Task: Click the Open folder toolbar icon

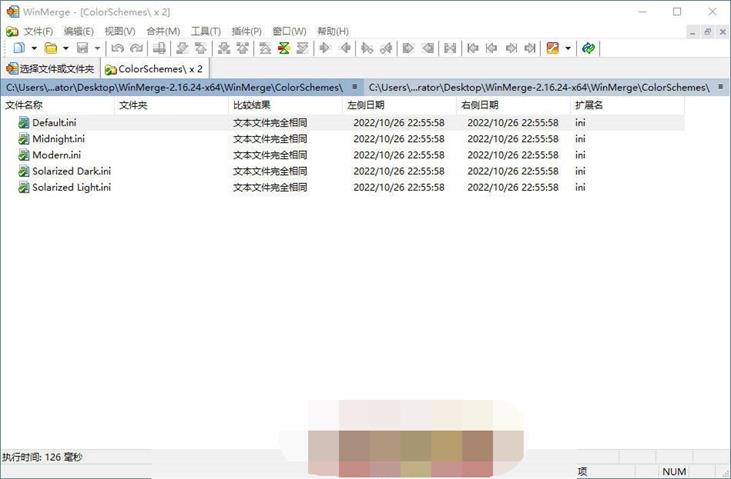Action: click(x=50, y=48)
